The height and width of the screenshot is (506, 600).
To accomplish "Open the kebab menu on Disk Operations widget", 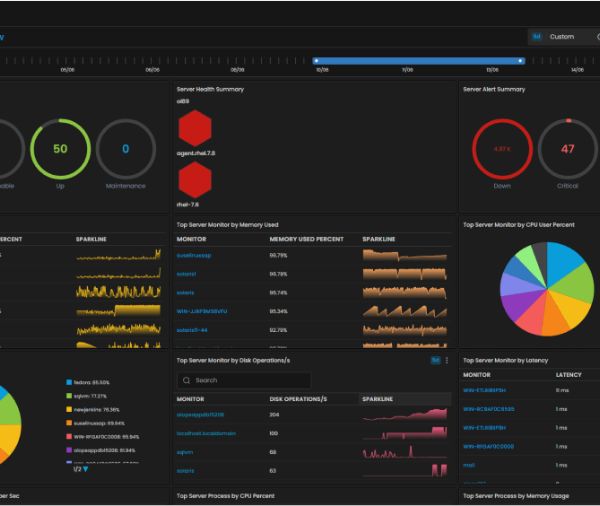I will tap(447, 360).
